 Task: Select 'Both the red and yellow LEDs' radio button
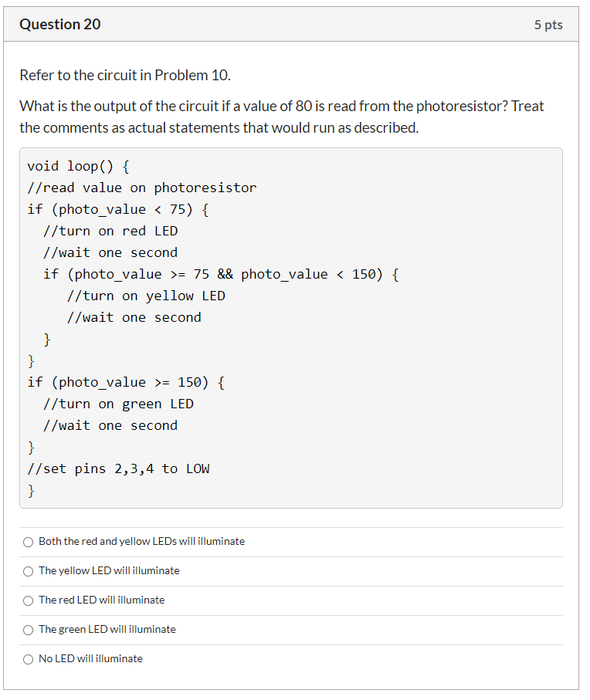click(28, 542)
